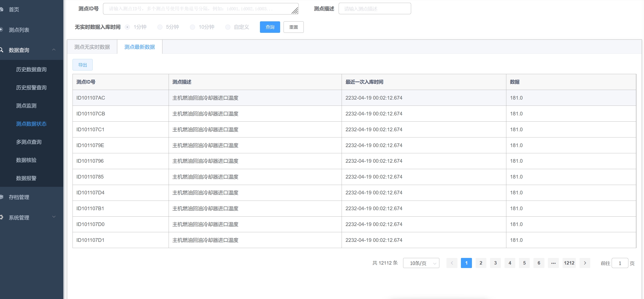This screenshot has width=644, height=299.
Task: Click the 重置 button
Action: click(x=293, y=27)
